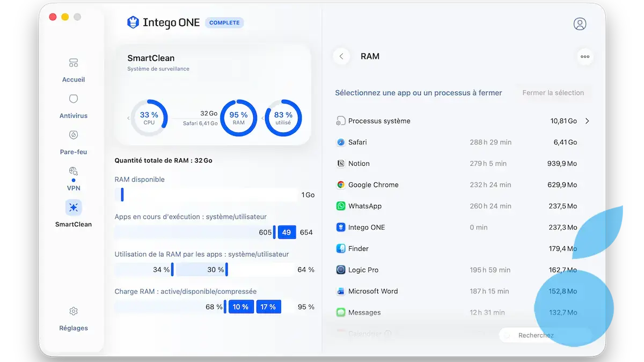Click the 288 h 29 min Safari uptime
Viewport: 644px width, 362px height.
coord(491,142)
